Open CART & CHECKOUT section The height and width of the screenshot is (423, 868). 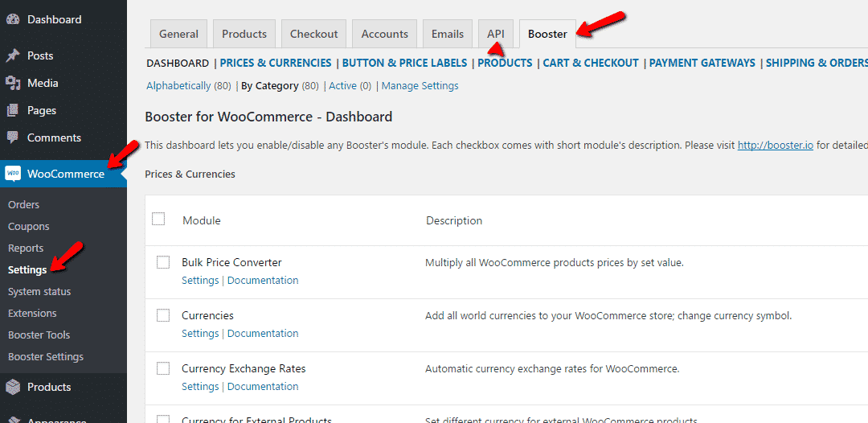pos(591,63)
